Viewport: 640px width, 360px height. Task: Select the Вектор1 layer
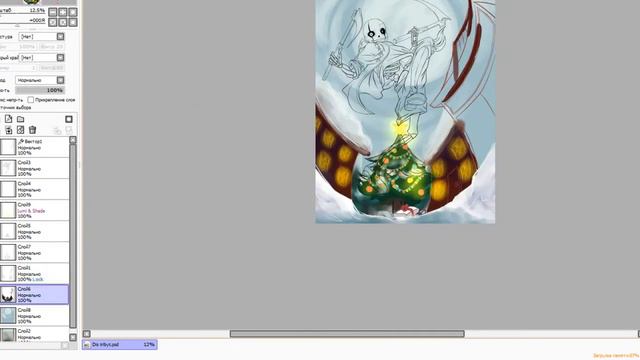pyautogui.click(x=34, y=147)
